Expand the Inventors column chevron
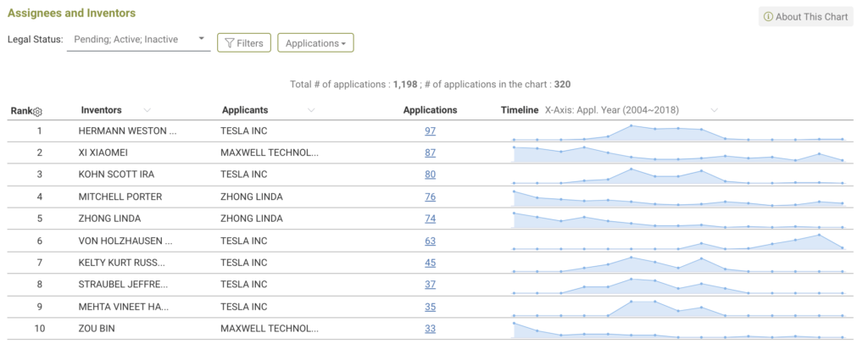868x355 pixels. coord(147,110)
